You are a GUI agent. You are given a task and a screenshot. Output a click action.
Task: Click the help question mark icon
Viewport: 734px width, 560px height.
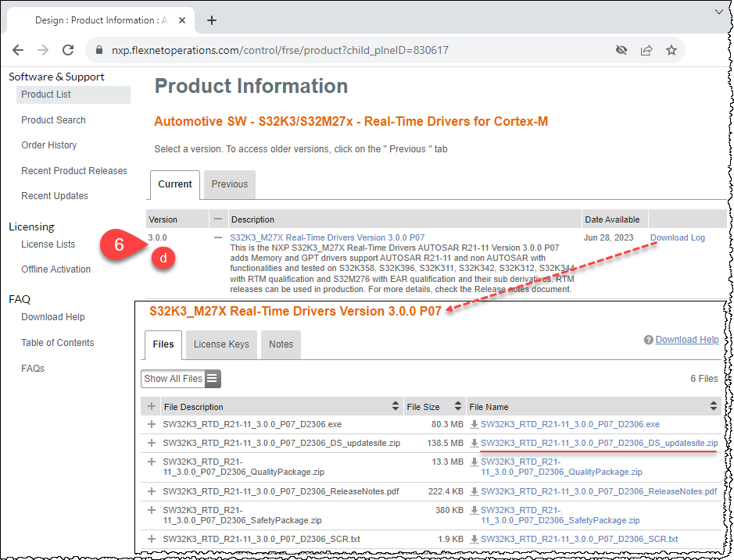[648, 340]
